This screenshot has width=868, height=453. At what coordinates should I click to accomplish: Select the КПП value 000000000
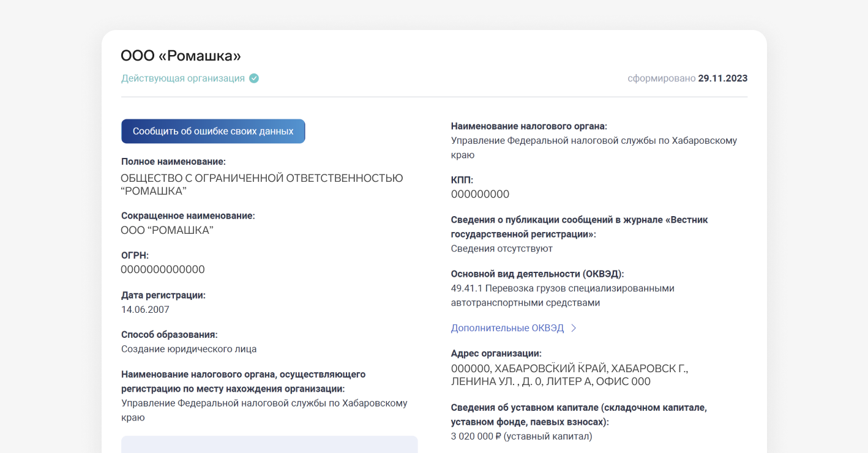coord(480,195)
